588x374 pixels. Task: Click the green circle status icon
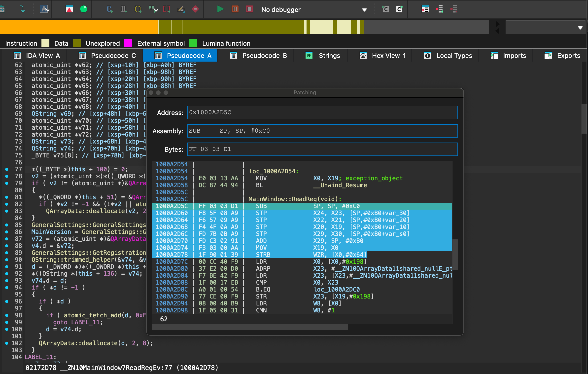pyautogui.click(x=84, y=9)
